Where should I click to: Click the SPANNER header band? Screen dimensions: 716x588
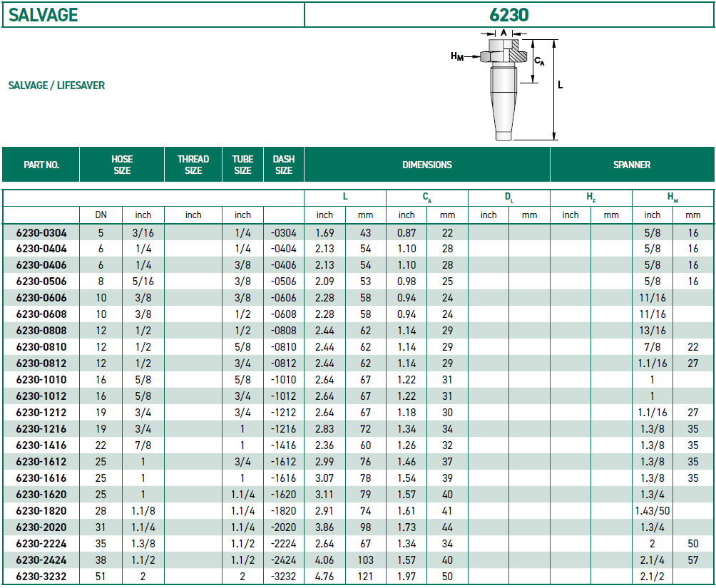pos(632,165)
